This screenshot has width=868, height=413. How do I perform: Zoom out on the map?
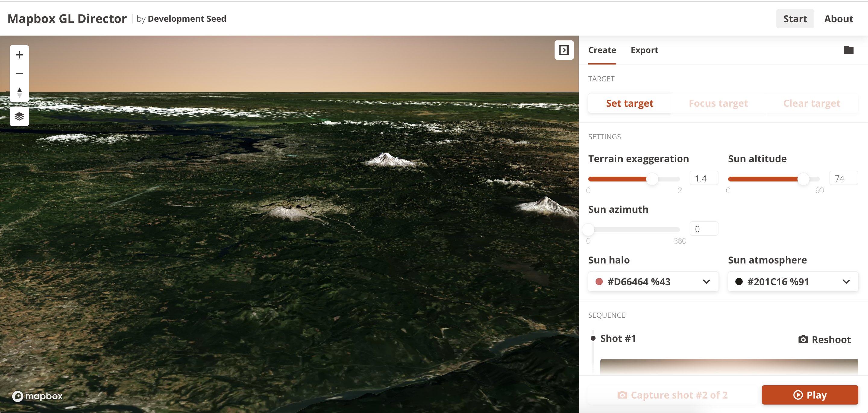(19, 74)
